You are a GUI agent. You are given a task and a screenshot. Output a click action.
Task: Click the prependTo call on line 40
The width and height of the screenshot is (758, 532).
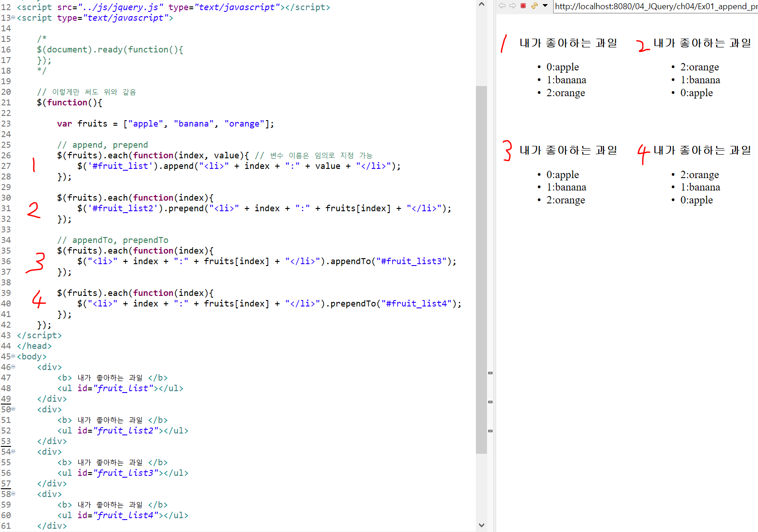(396, 304)
